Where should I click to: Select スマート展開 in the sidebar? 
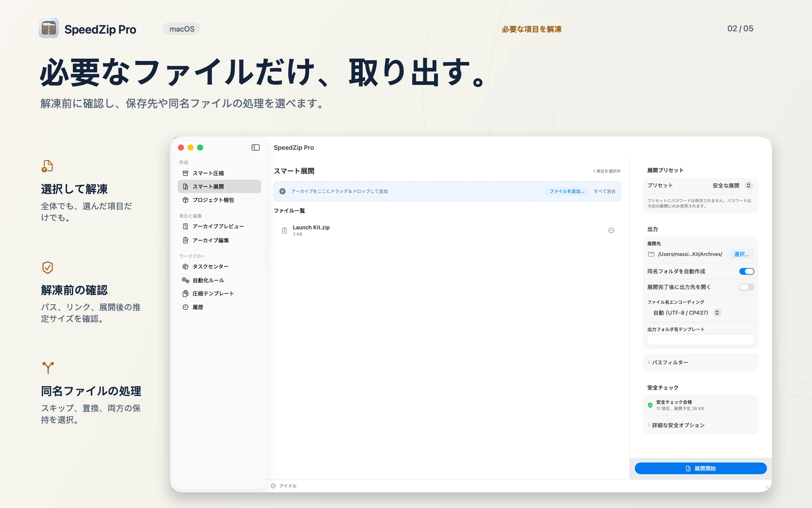(x=219, y=187)
